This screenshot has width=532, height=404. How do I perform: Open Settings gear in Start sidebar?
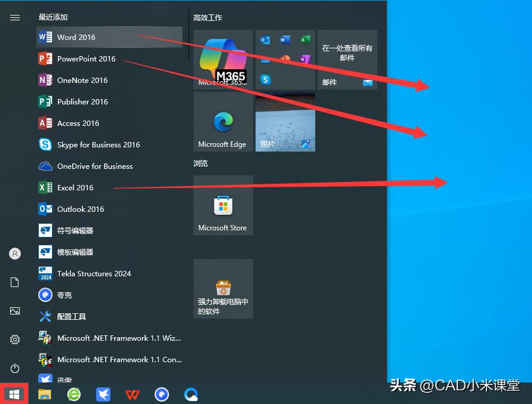tap(14, 340)
